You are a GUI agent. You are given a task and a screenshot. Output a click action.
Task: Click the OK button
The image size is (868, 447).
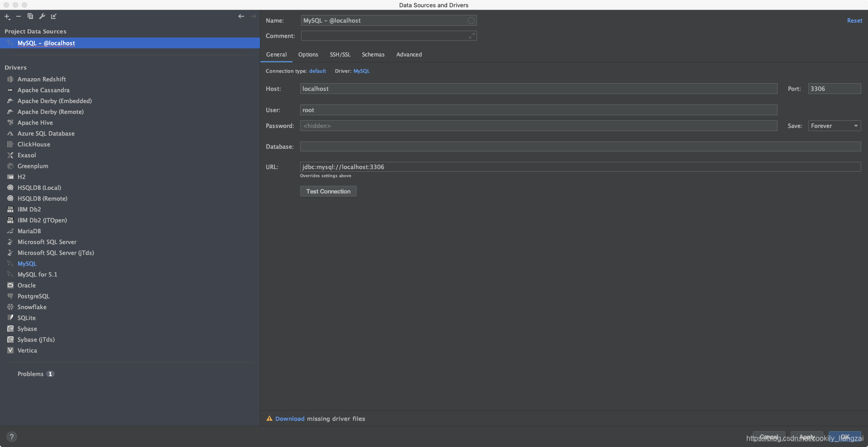click(845, 437)
